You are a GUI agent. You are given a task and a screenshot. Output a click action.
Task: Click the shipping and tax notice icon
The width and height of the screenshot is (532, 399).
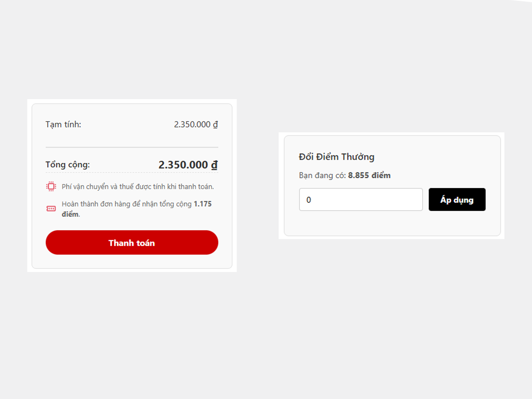(x=51, y=187)
